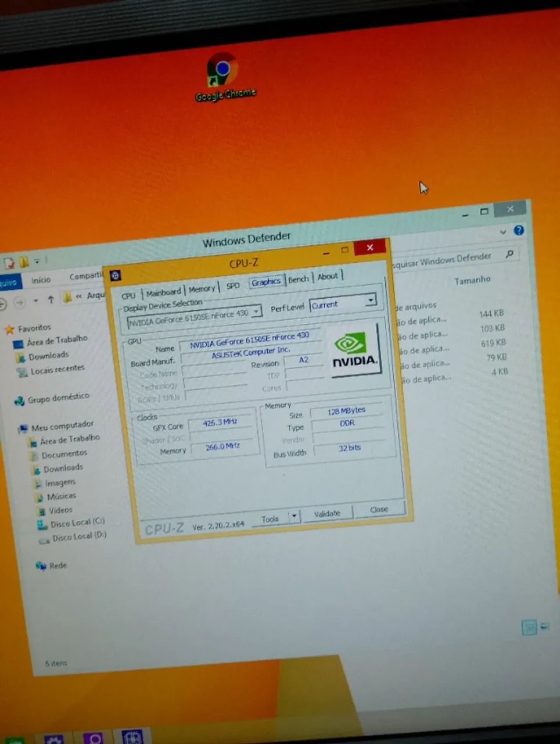The height and width of the screenshot is (744, 560).
Task: Open the Memory tab in CPU-Z
Action: (202, 289)
